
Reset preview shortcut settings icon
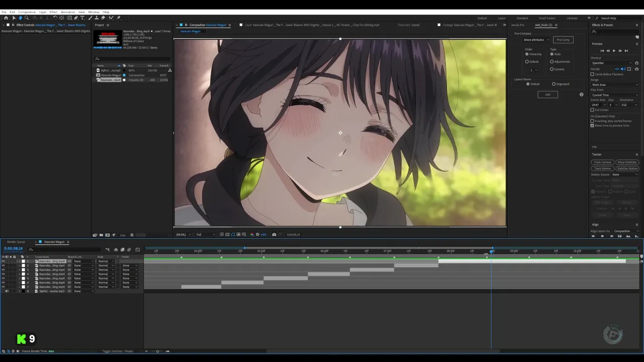[x=636, y=63]
